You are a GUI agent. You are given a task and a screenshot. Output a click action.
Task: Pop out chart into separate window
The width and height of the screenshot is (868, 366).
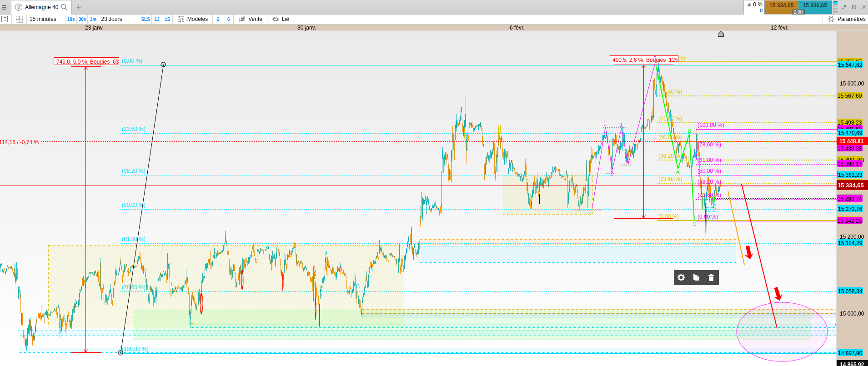click(854, 7)
